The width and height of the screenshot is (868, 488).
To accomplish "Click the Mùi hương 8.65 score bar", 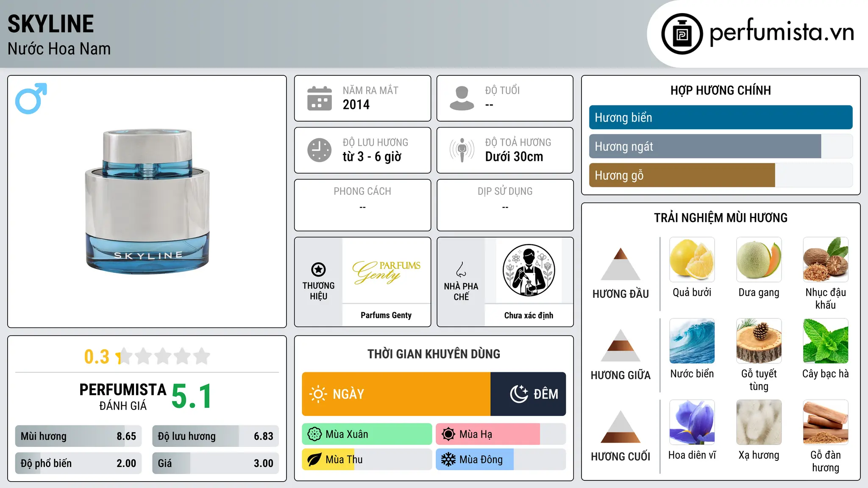I will click(x=78, y=436).
